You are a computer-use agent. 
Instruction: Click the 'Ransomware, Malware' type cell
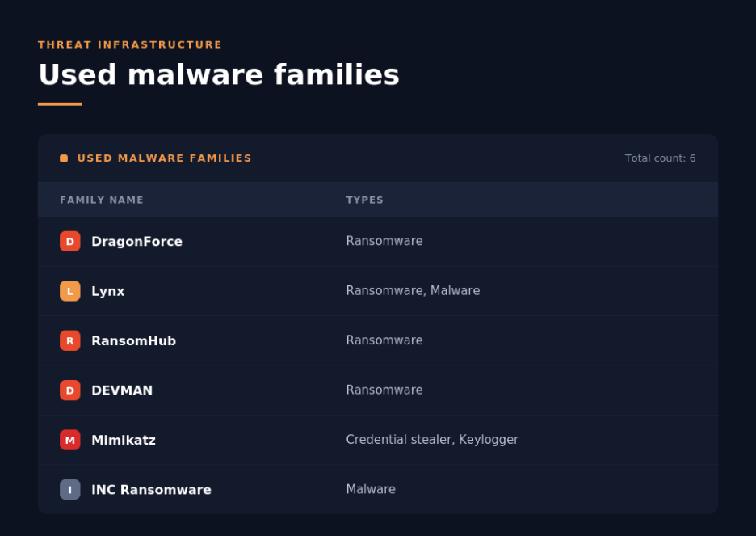click(413, 290)
